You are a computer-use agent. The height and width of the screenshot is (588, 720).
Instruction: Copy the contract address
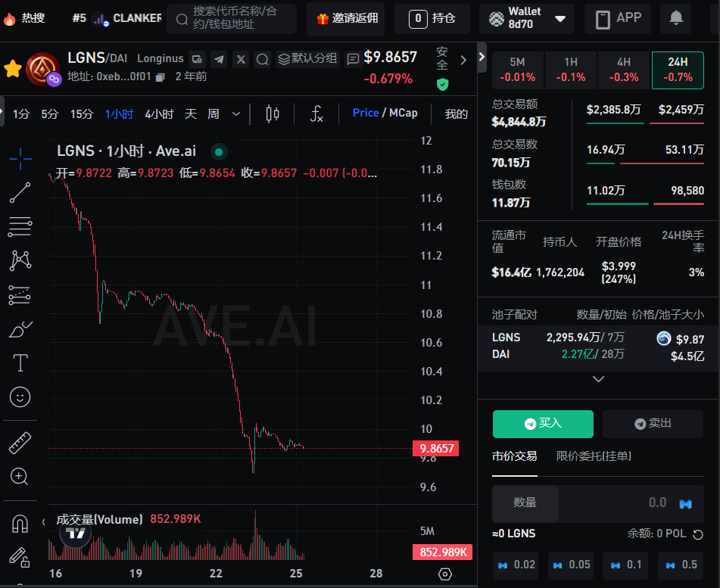coord(160,76)
